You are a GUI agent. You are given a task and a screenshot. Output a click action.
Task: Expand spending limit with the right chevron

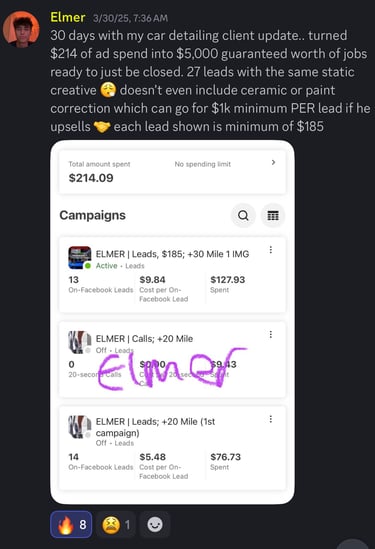pos(273,162)
